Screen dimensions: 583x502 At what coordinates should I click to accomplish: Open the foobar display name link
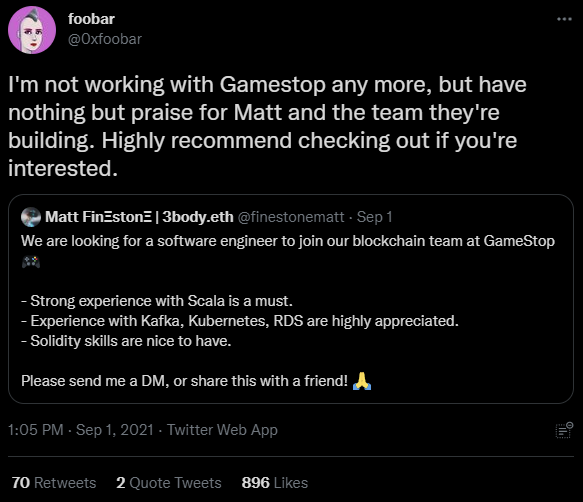(x=91, y=19)
